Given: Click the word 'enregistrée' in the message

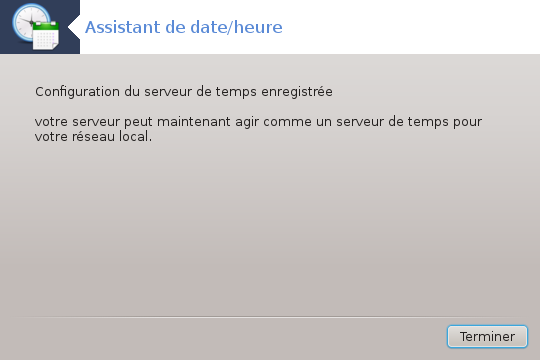Looking at the screenshot, I should click(x=297, y=92).
